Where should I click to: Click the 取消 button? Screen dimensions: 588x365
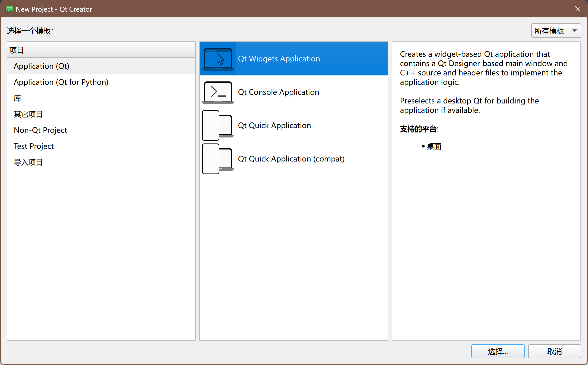[554, 351]
